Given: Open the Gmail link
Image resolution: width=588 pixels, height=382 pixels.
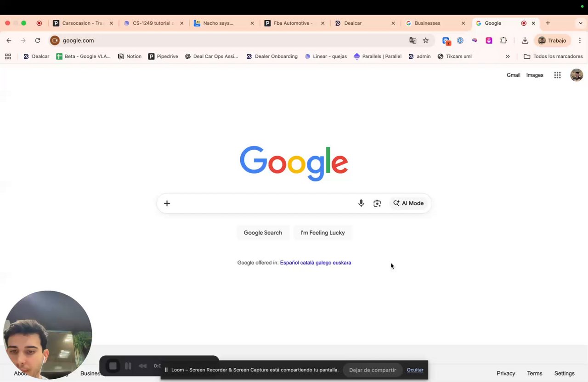Looking at the screenshot, I should (x=513, y=75).
